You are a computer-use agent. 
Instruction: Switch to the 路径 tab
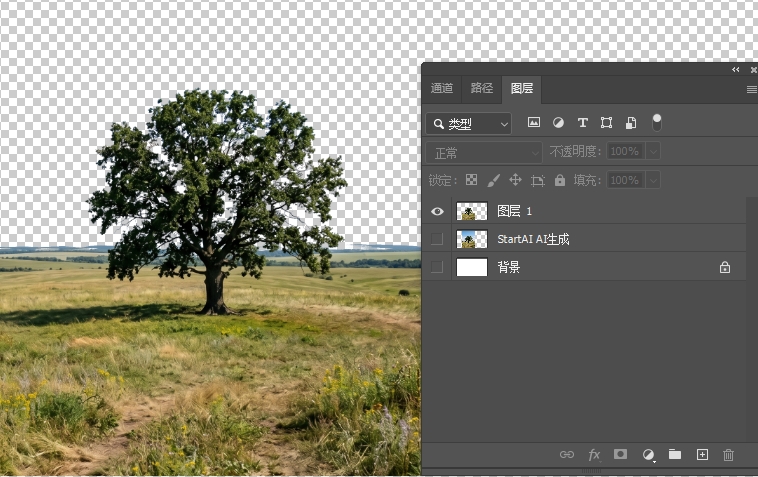(482, 88)
